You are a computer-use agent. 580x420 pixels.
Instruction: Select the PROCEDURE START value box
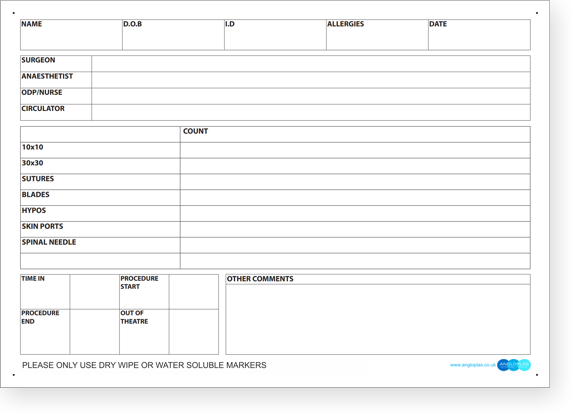click(x=194, y=292)
